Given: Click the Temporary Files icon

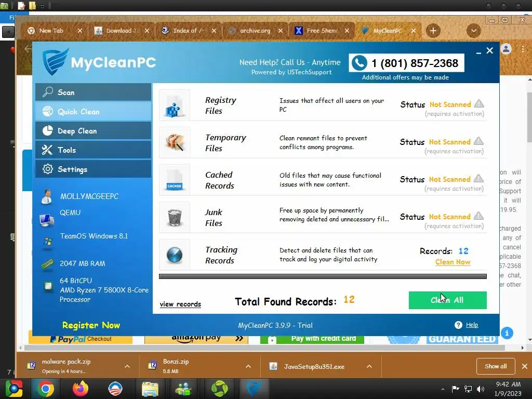Looking at the screenshot, I should (x=175, y=142).
